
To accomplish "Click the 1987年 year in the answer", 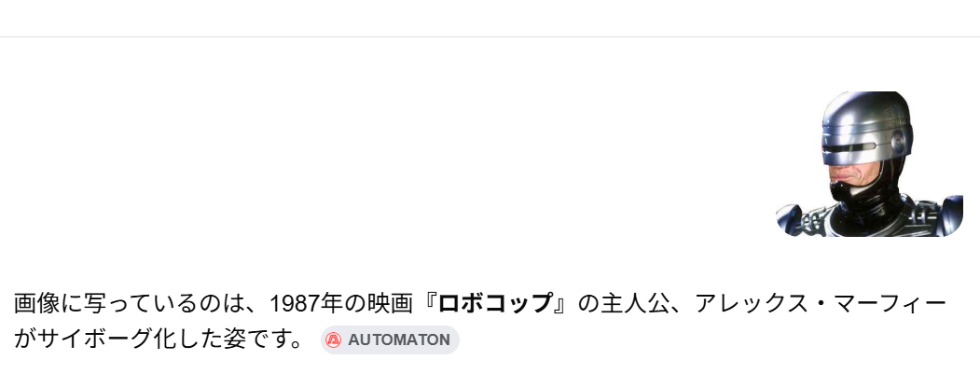I will pos(304,304).
